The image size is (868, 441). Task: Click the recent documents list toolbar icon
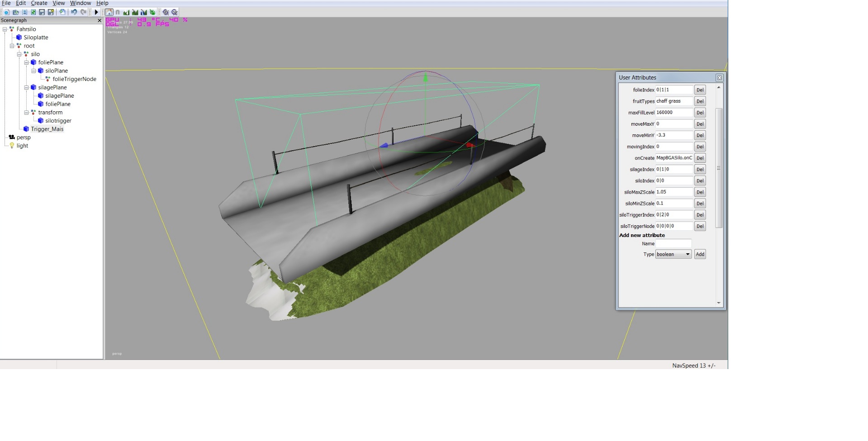point(24,12)
